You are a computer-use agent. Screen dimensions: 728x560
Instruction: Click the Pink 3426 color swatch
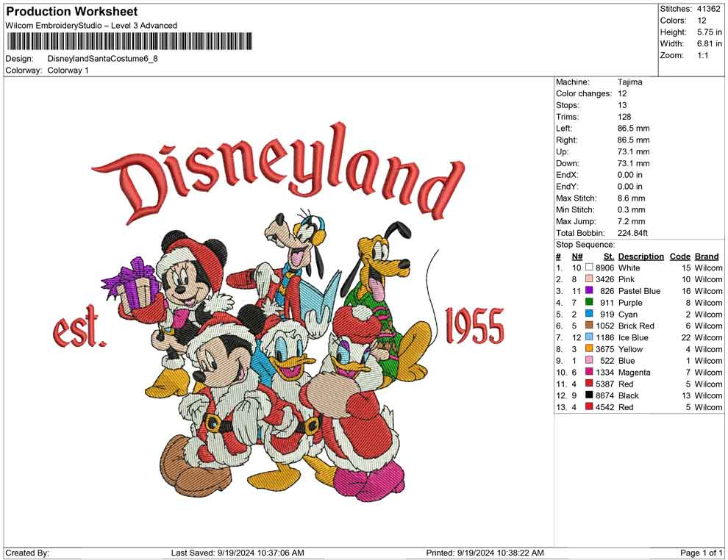589,279
